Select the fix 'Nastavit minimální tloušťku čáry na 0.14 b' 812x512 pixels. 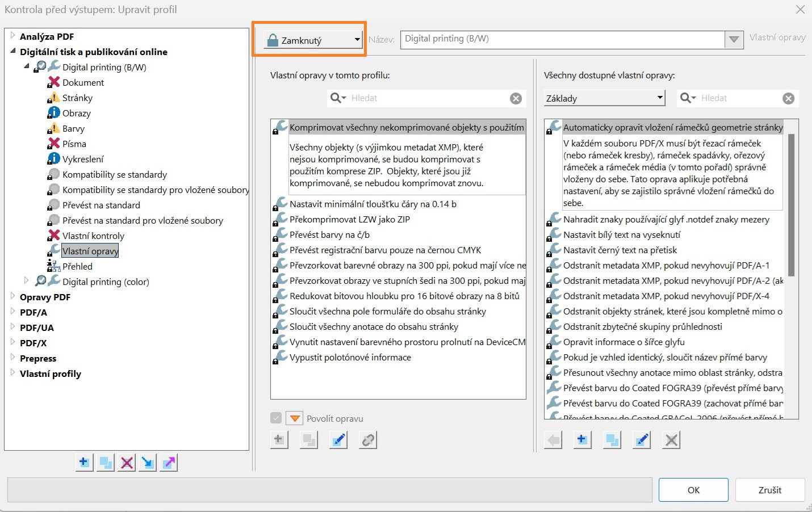click(x=373, y=204)
